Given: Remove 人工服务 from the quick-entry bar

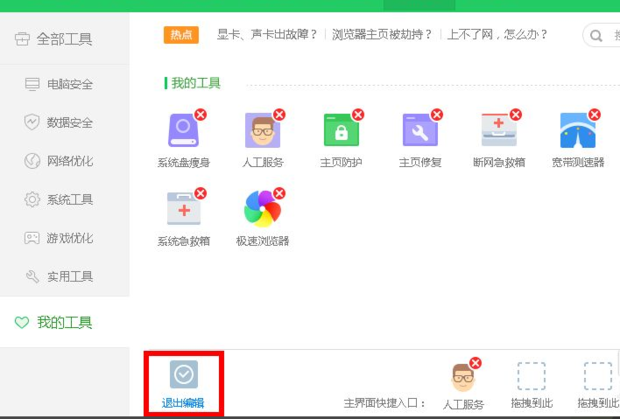Looking at the screenshot, I should (x=476, y=363).
